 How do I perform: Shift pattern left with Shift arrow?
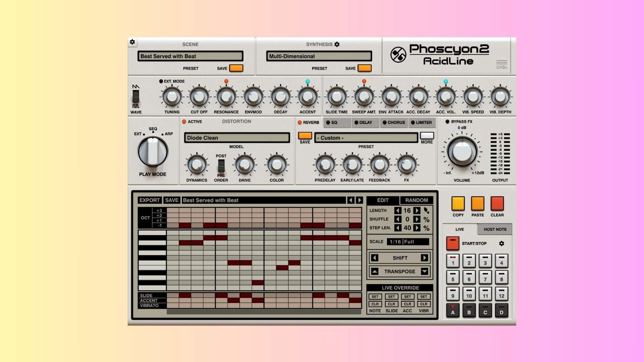coord(375,258)
